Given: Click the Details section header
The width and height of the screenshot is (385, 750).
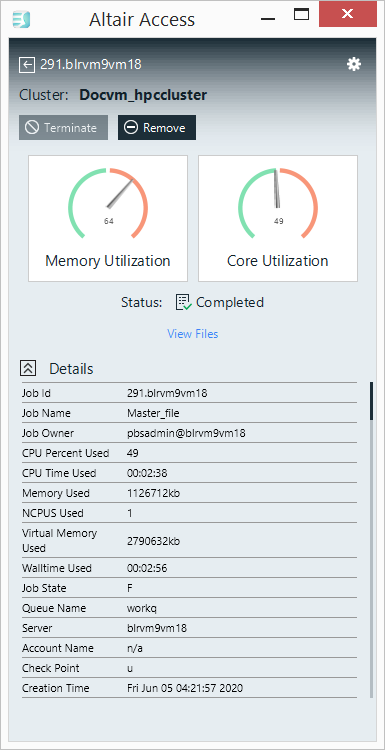Looking at the screenshot, I should [x=71, y=369].
